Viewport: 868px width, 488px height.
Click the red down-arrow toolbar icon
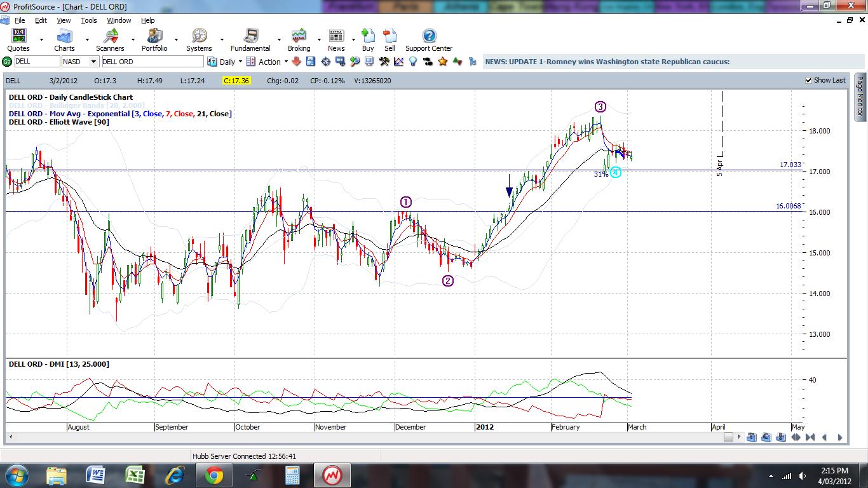coord(297,62)
